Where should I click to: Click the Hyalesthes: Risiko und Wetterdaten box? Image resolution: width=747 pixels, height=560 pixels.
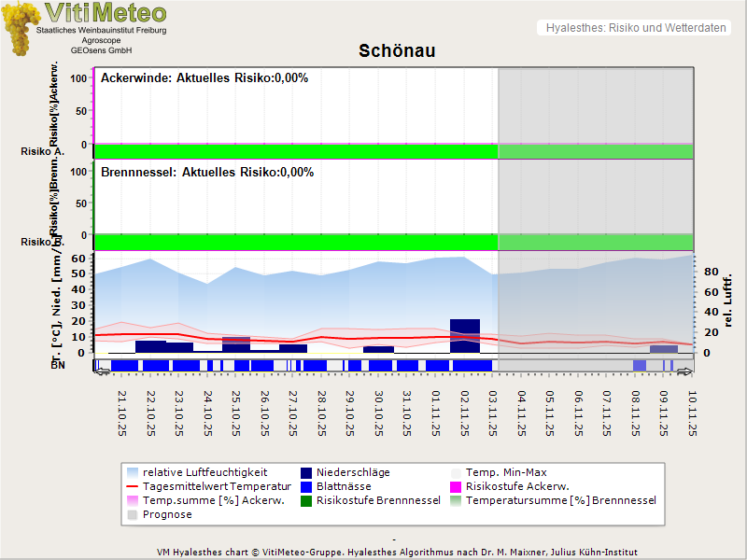(634, 28)
